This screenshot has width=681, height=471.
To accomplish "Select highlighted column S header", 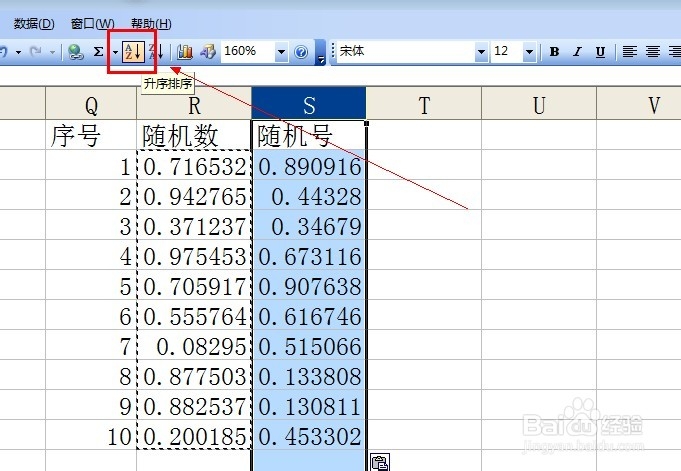I will coord(309,103).
